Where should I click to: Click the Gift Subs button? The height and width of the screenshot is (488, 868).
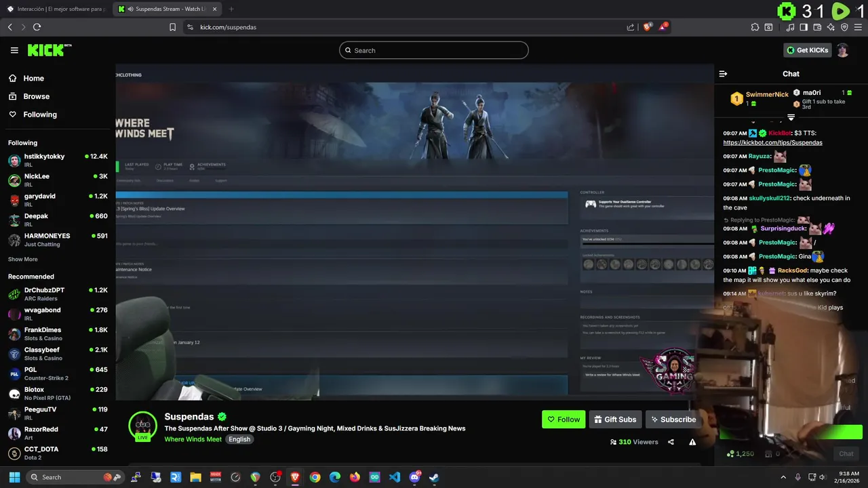point(615,420)
